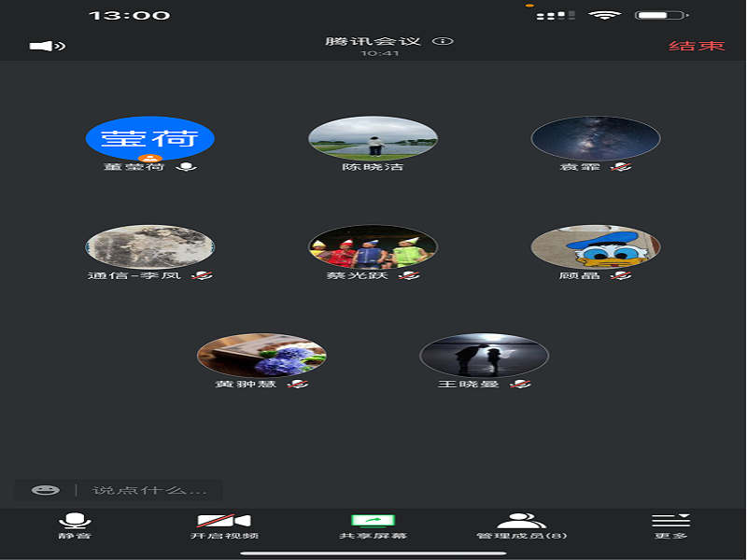The image size is (747, 560).
Task: Click muted mic icon beside 袁霏
Action: coord(622,167)
